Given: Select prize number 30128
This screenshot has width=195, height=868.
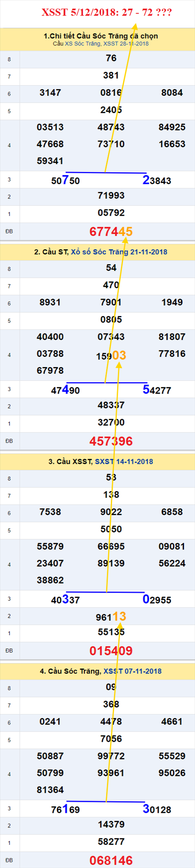Looking at the screenshot, I should tap(157, 810).
